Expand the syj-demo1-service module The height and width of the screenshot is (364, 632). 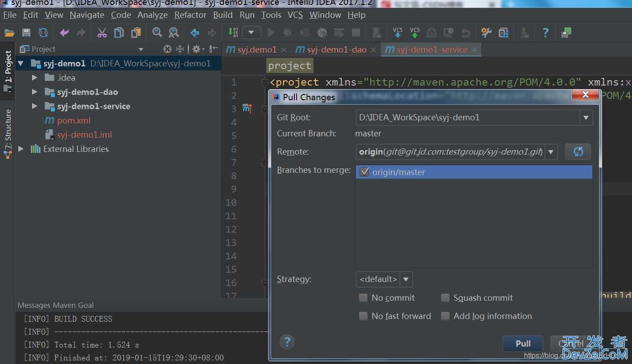click(x=34, y=106)
